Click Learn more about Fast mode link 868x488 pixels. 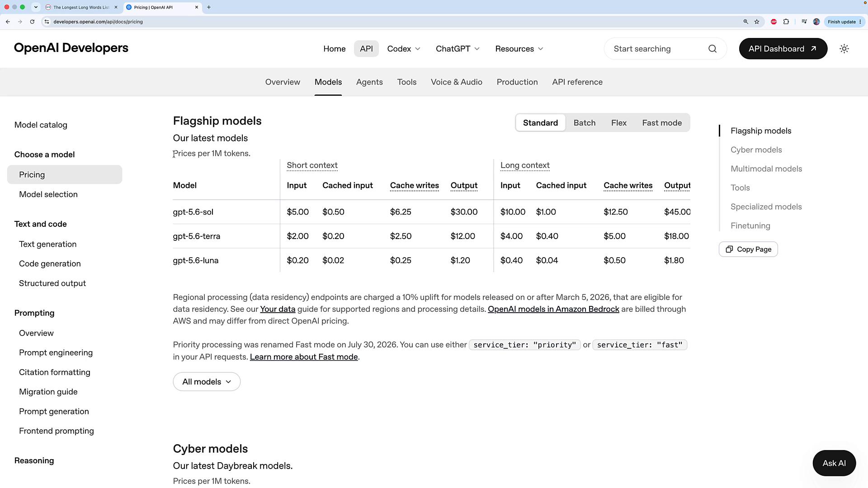point(304,357)
